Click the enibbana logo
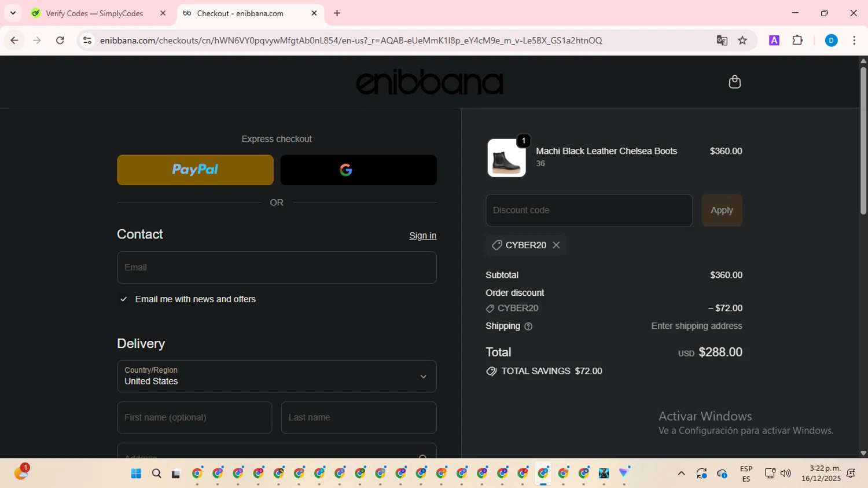This screenshot has height=488, width=868. (x=429, y=82)
